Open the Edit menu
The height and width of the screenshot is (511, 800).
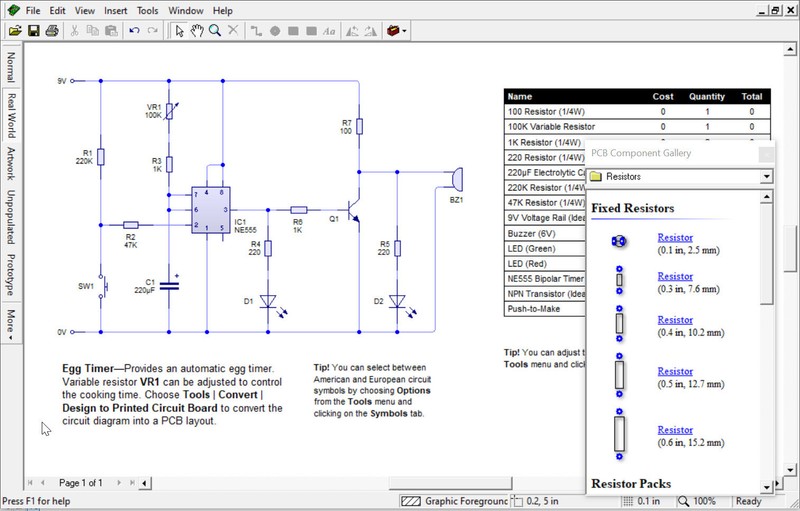pos(57,10)
